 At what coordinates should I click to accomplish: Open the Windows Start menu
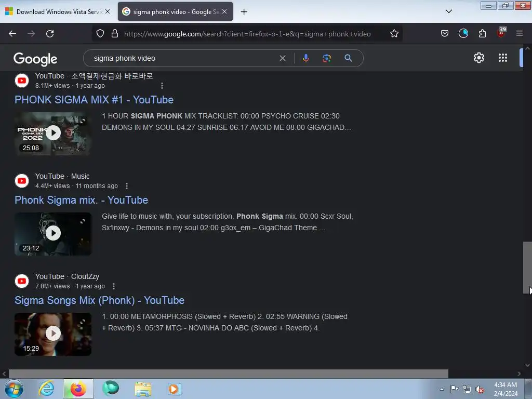point(14,389)
